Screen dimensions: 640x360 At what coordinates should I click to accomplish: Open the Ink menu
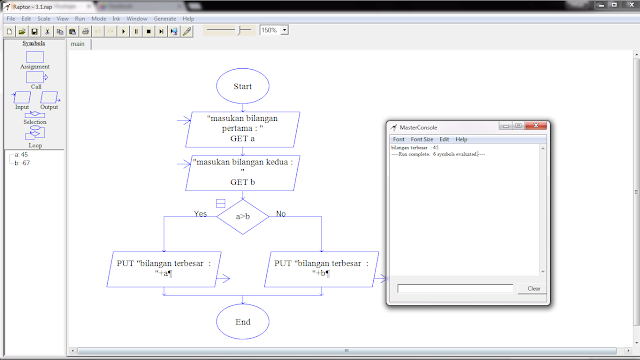116,19
